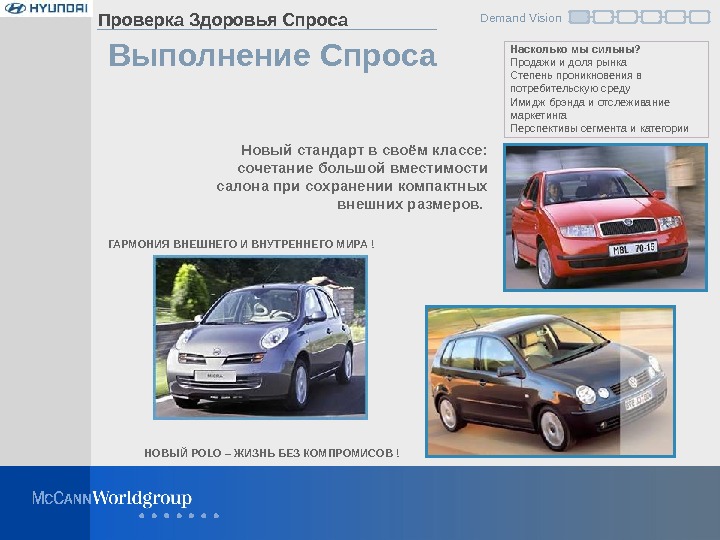Click the text 'Новый стандарт в своём классе:'

(x=364, y=150)
